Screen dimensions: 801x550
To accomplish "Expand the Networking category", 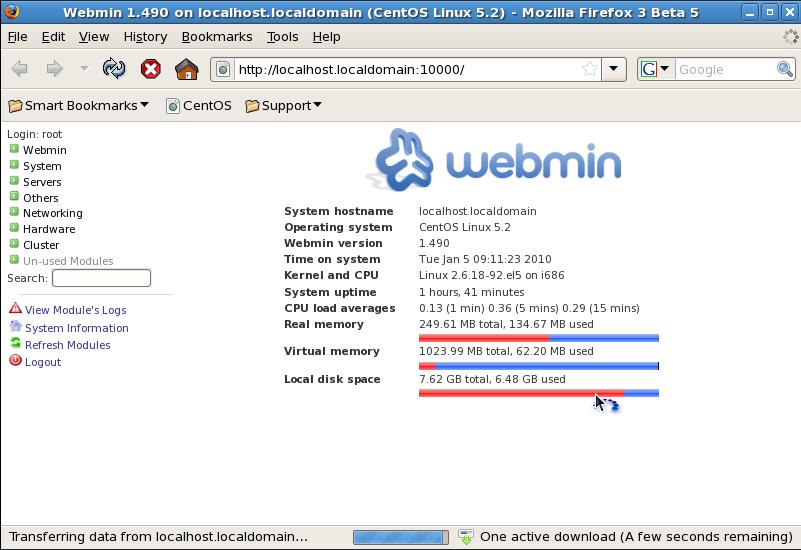I will tap(14, 212).
